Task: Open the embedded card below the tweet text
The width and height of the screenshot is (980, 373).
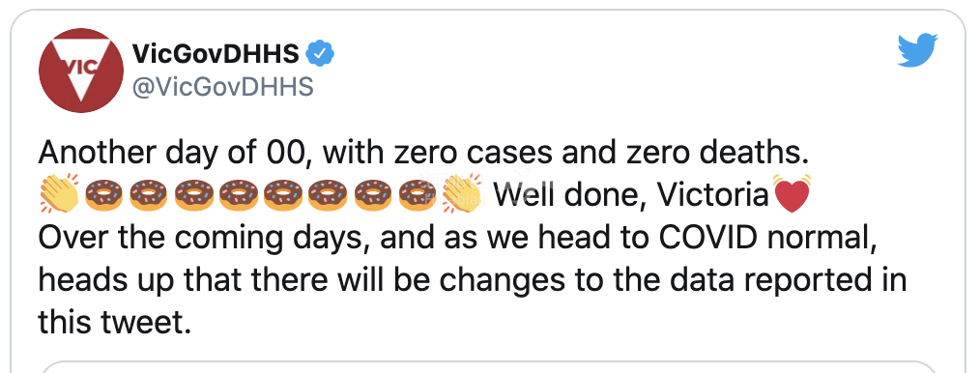Action: point(490,367)
